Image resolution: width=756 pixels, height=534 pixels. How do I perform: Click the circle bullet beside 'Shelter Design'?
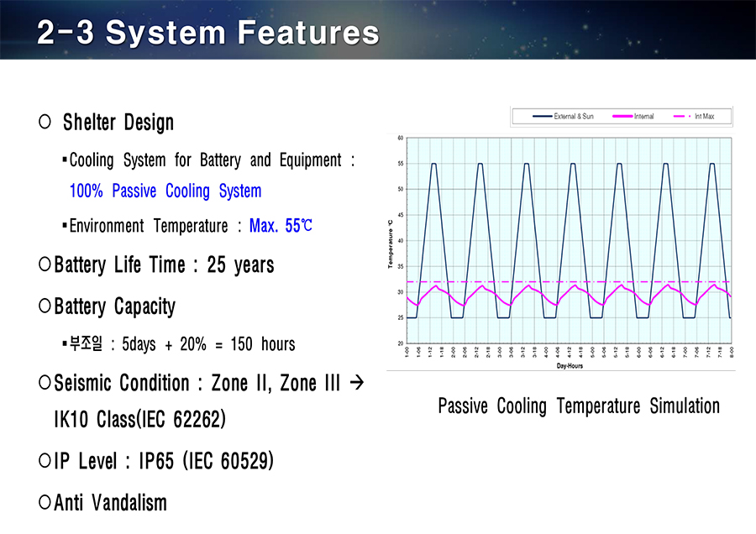45,122
